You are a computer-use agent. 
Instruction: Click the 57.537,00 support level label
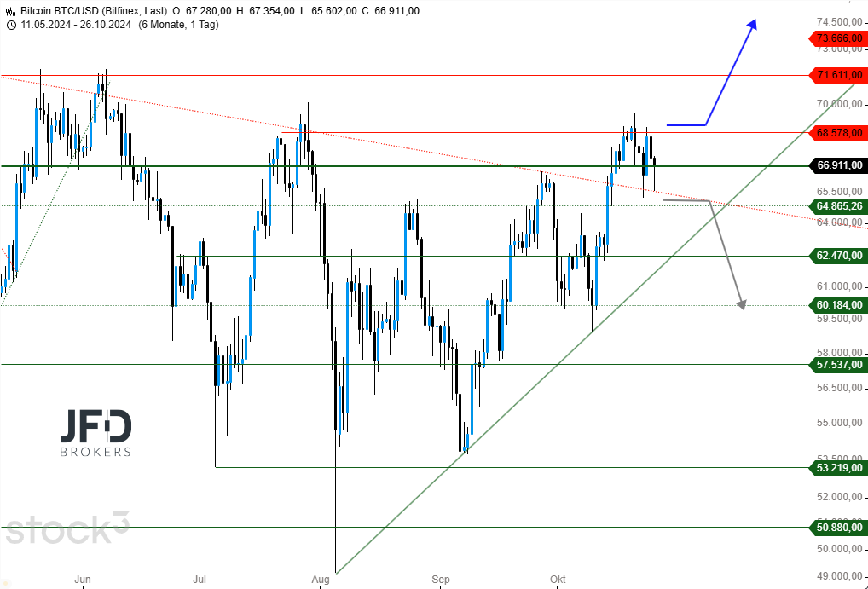838,365
